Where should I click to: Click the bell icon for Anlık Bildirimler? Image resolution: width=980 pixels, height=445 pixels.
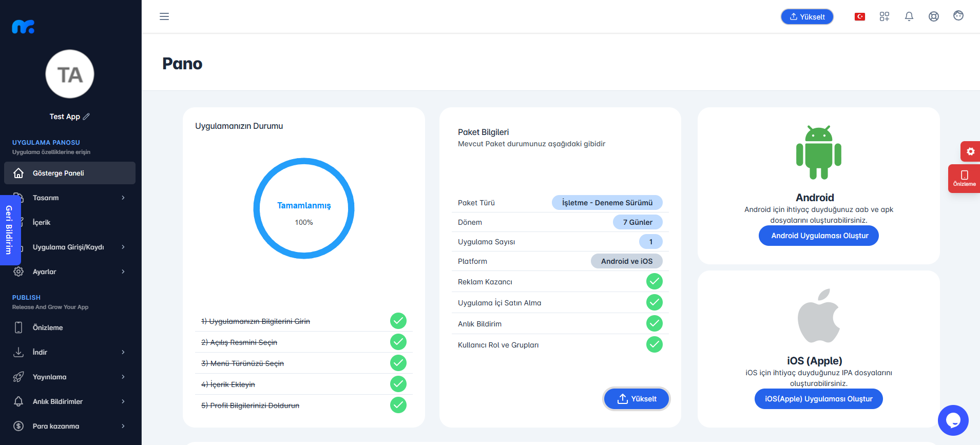click(x=18, y=401)
